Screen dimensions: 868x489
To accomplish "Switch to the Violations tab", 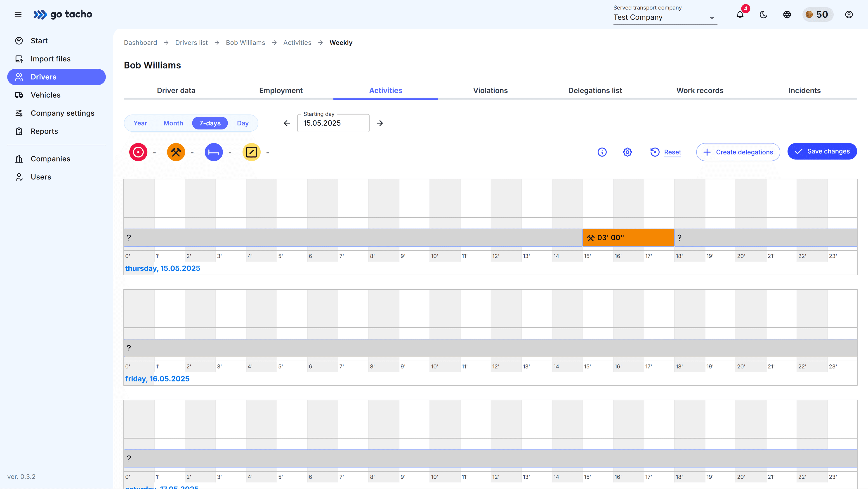I will 490,90.
